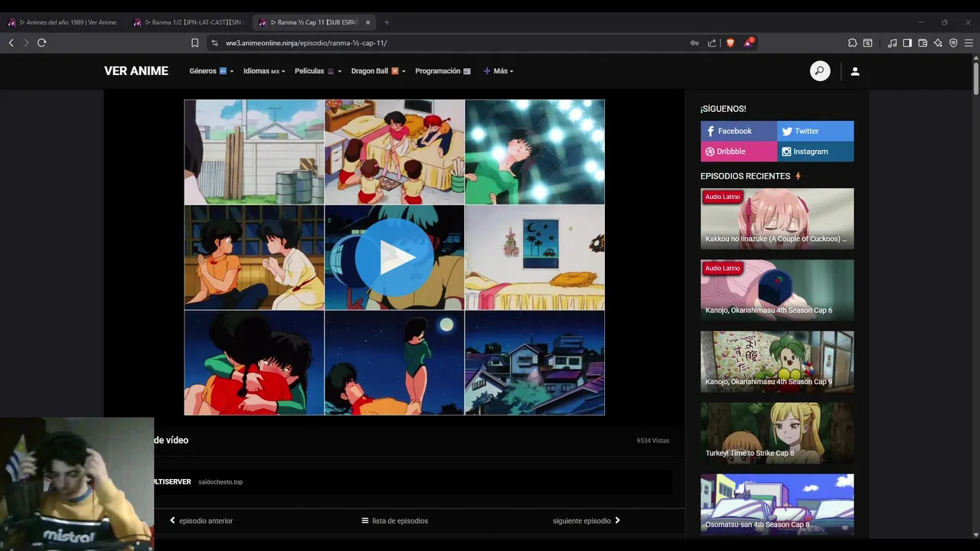Expand the Películas dropdown menu
The width and height of the screenshot is (980, 551).
coord(318,71)
